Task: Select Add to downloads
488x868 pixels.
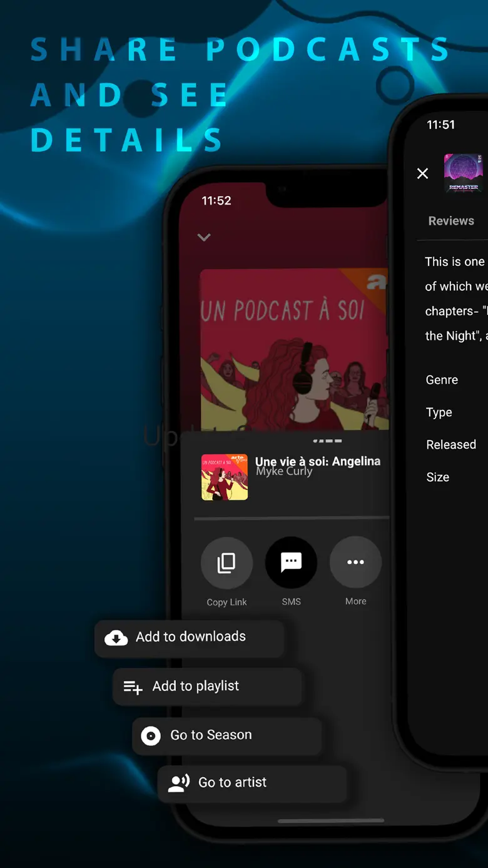Action: (190, 638)
